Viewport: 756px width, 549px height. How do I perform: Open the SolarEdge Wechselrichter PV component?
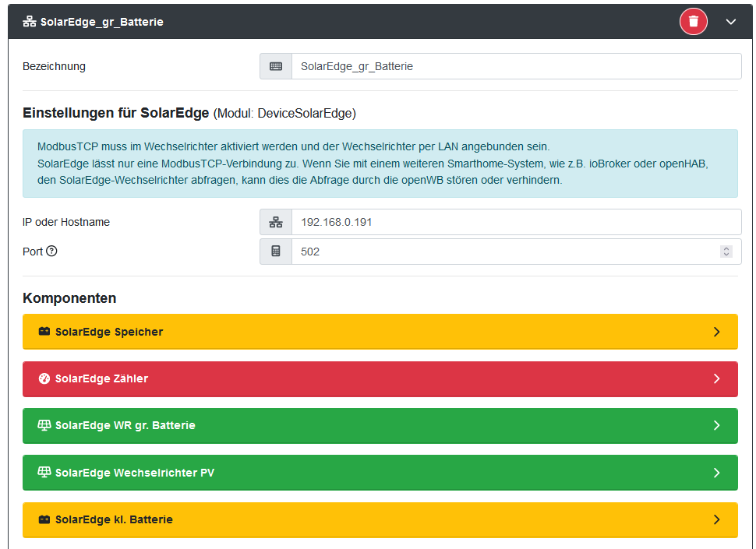pyautogui.click(x=380, y=473)
